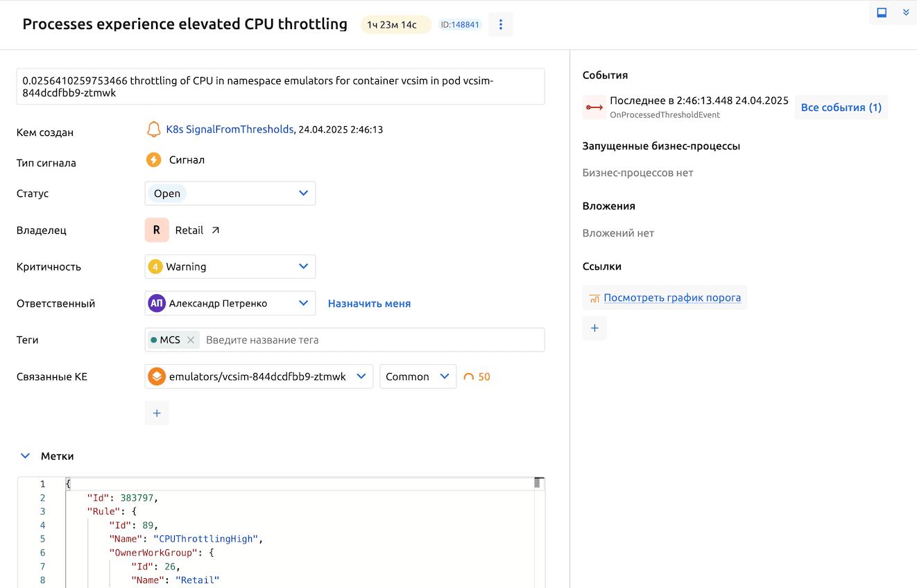Image resolution: width=917 pixels, height=588 pixels.
Task: Open Посмотреть график порога link
Action: pyautogui.click(x=671, y=297)
